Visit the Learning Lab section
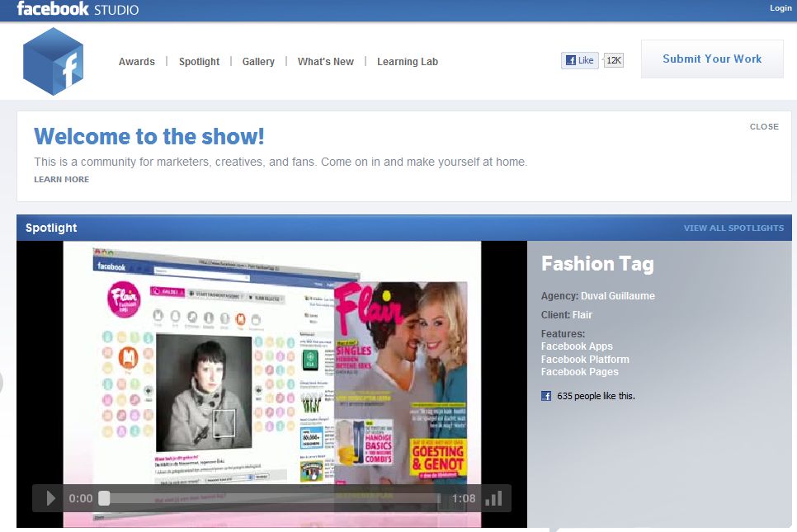Screen dimensions: 797x532 tap(408, 62)
